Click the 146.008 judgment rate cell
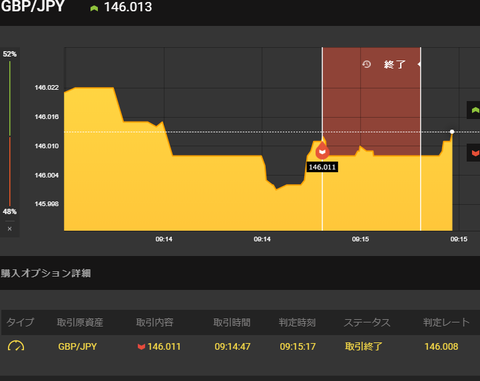480x381 pixels. click(x=441, y=347)
